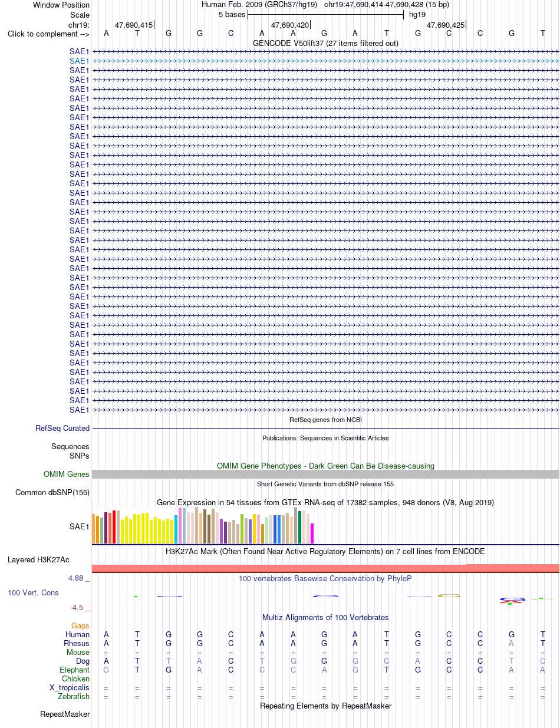Click the 'chr19:' ruler label
The height and width of the screenshot is (728, 560).
point(79,25)
